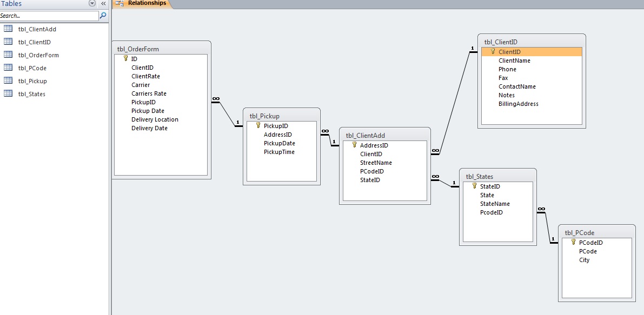Open the Tables category dropdown arrow
This screenshot has width=644, height=315.
[92, 3]
